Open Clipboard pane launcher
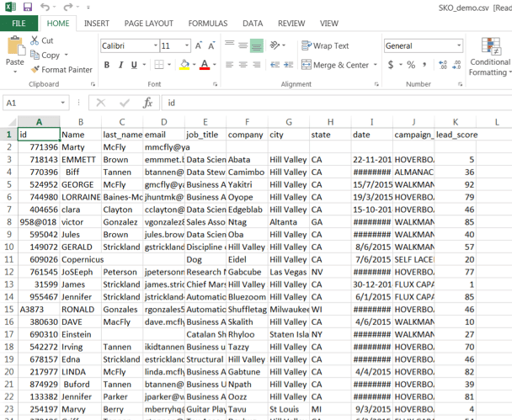 click(x=93, y=84)
